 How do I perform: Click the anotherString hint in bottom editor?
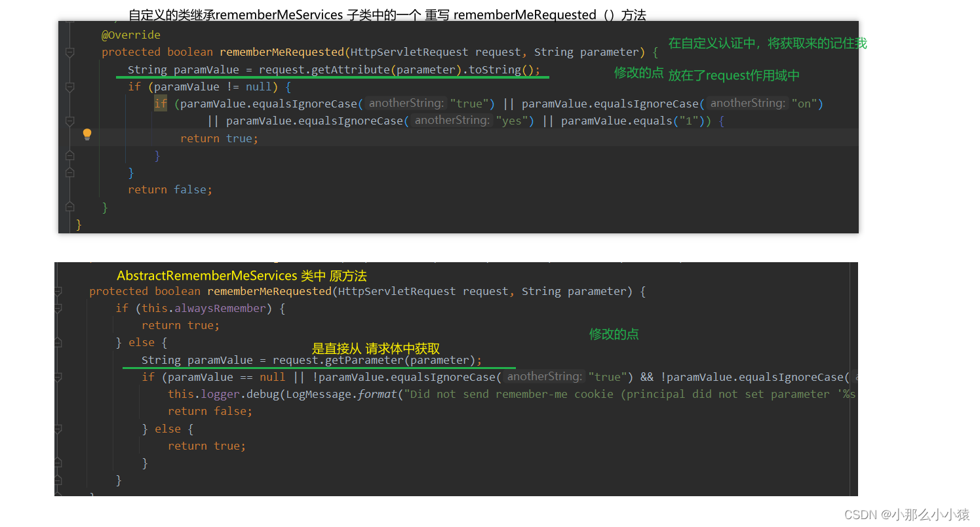point(545,377)
